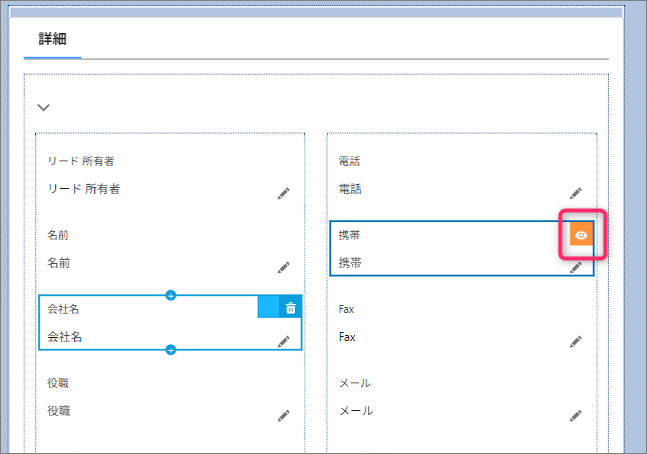Click the trash icon on 会社名 field
The image size is (647, 454).
click(290, 308)
